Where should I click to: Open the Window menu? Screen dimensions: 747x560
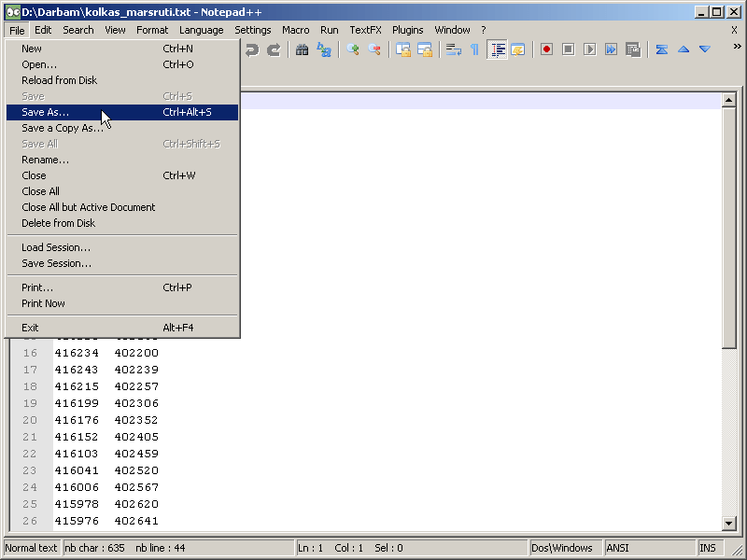tap(452, 30)
